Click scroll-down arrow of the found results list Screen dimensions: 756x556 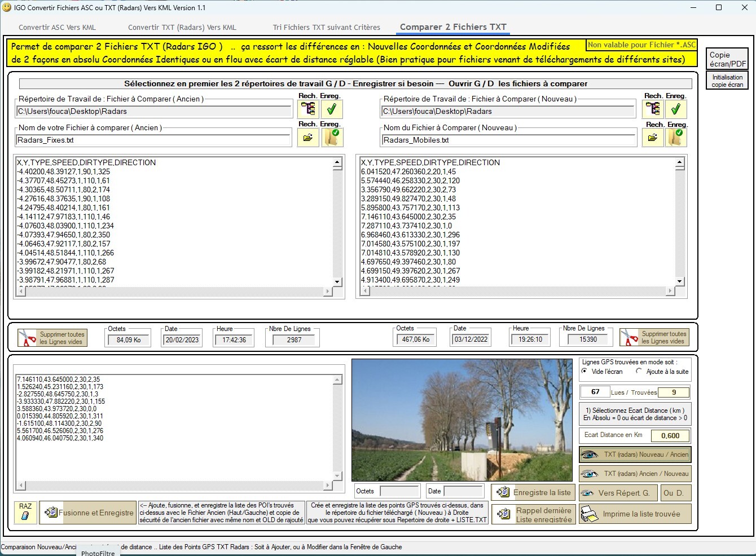pos(337,475)
